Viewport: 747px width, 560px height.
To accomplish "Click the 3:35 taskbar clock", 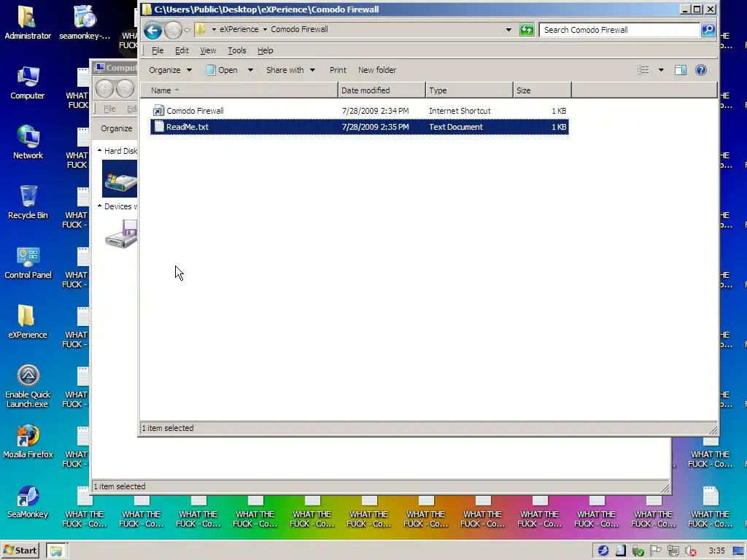I will 716,551.
